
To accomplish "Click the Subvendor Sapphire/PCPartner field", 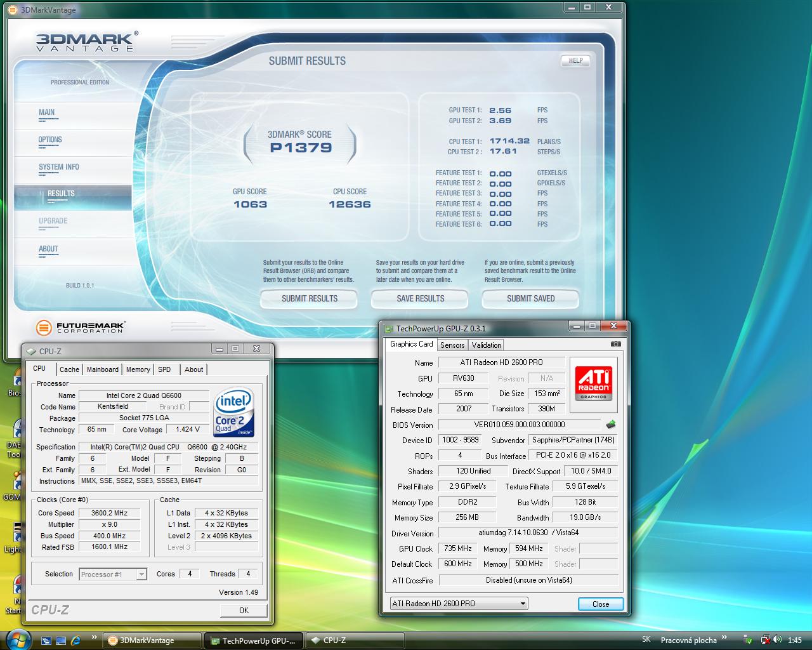I will [x=573, y=440].
